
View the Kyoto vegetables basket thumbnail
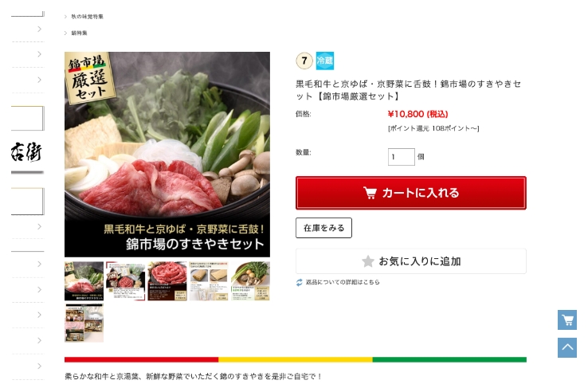[x=250, y=281]
